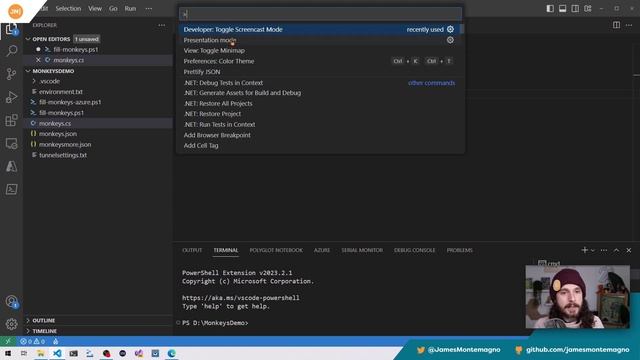Open editor More Actions ellipsis
640x360 pixels.
pyautogui.click(x=629, y=25)
